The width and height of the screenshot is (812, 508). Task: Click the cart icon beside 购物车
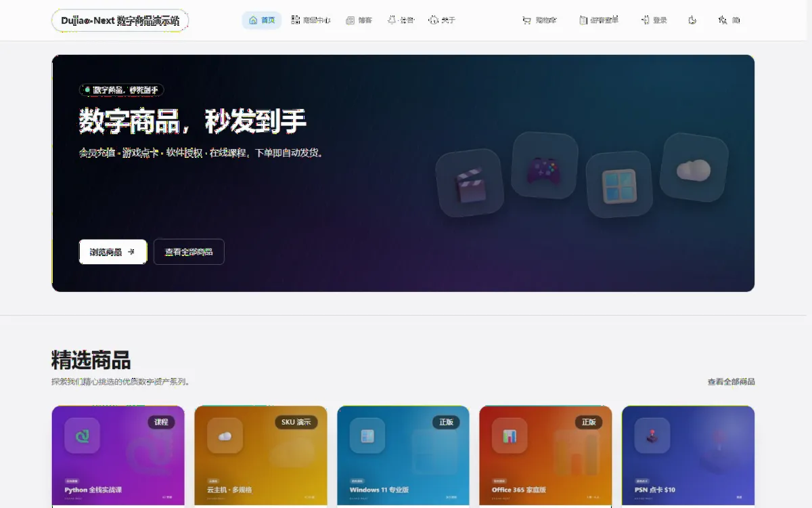(x=526, y=20)
